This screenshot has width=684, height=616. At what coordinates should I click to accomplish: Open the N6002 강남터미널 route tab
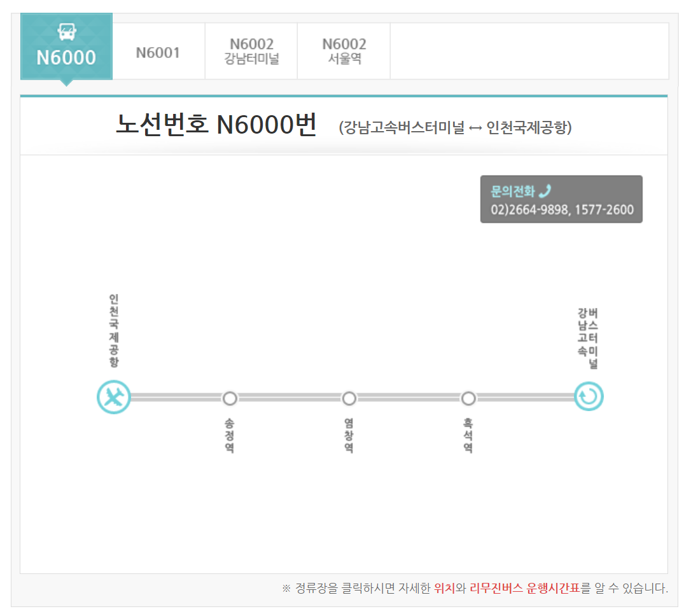(x=251, y=51)
